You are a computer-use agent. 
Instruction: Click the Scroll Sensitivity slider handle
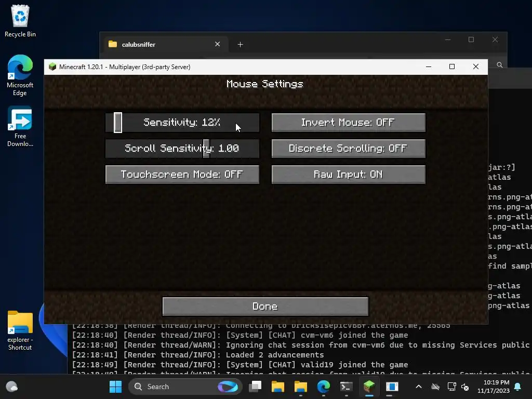(206, 148)
